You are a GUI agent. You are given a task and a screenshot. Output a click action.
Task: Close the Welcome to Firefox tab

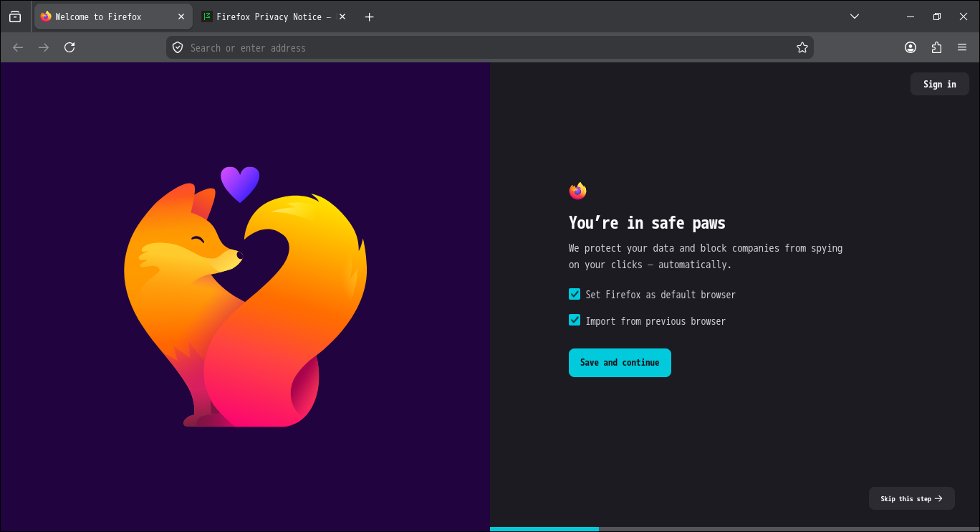tap(181, 16)
